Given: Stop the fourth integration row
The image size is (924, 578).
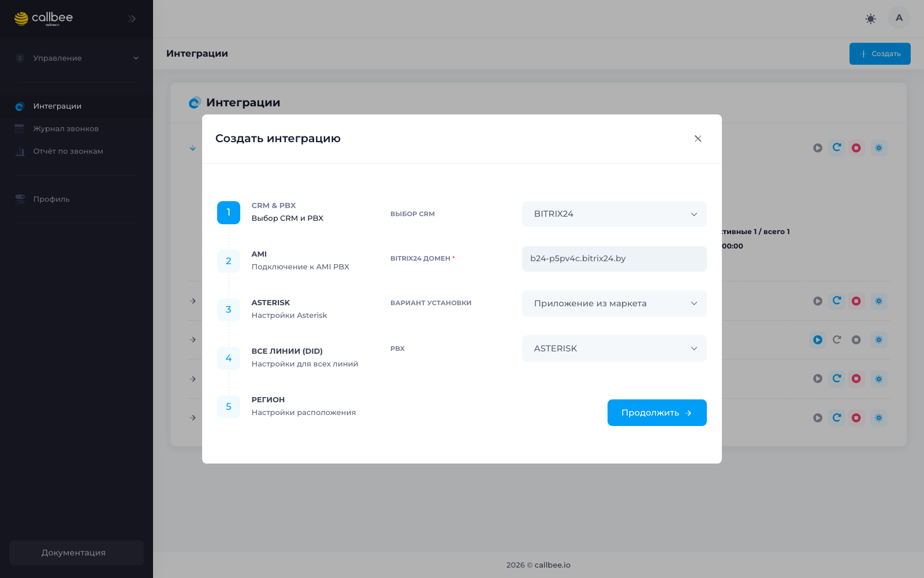Looking at the screenshot, I should pos(856,379).
